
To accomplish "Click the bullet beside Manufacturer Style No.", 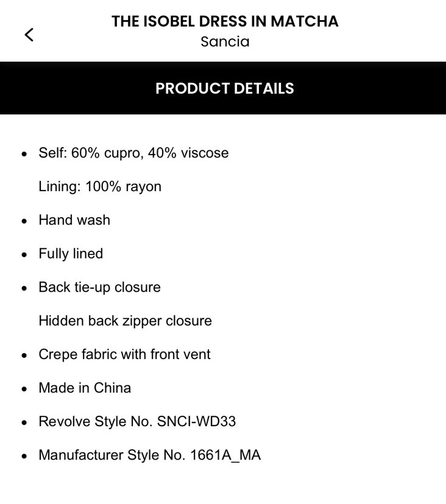I will [x=24, y=456].
